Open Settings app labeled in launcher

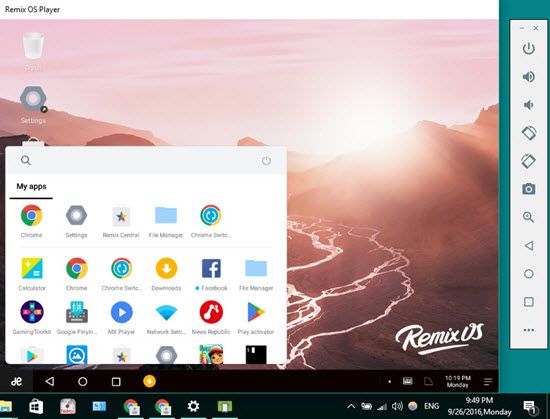tap(76, 221)
